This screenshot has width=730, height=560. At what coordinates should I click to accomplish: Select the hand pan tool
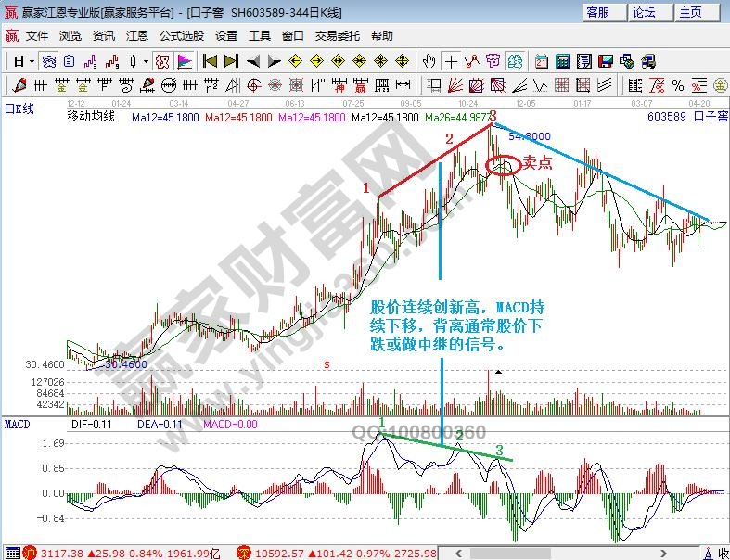tap(429, 61)
